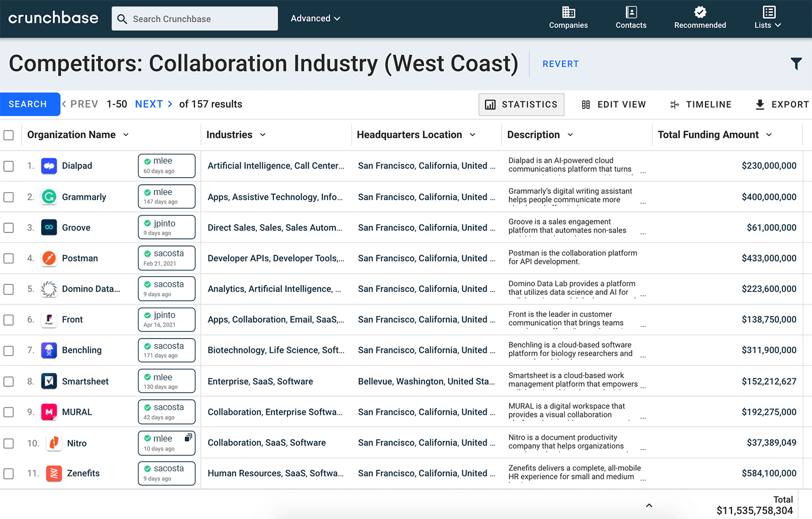Viewport: 812px width, 519px height.
Task: Click the crunchbase logo
Action: [x=53, y=18]
